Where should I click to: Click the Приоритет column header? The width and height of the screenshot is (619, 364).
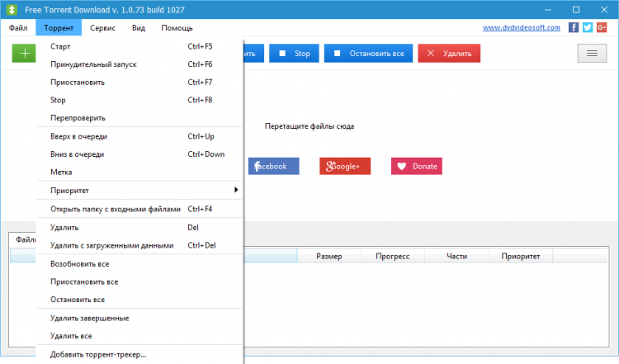click(520, 256)
